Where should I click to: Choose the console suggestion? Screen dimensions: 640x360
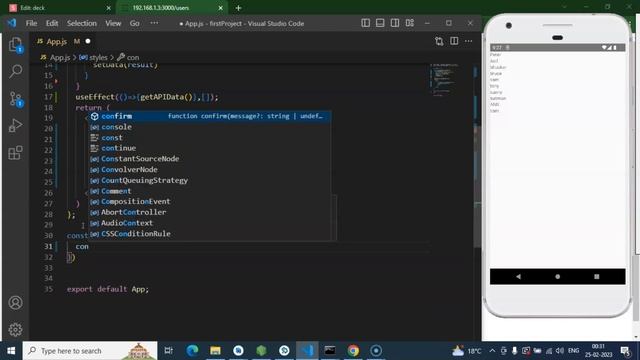coord(210,127)
